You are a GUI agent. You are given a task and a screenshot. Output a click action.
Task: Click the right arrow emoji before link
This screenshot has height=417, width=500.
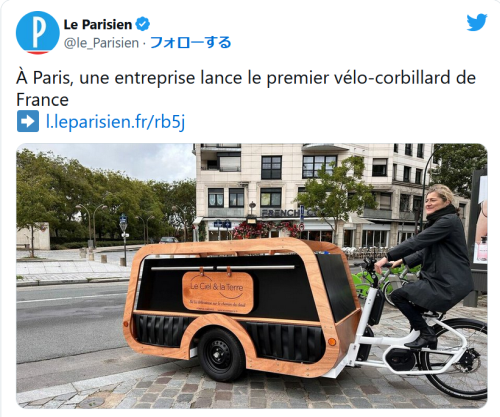click(x=28, y=121)
